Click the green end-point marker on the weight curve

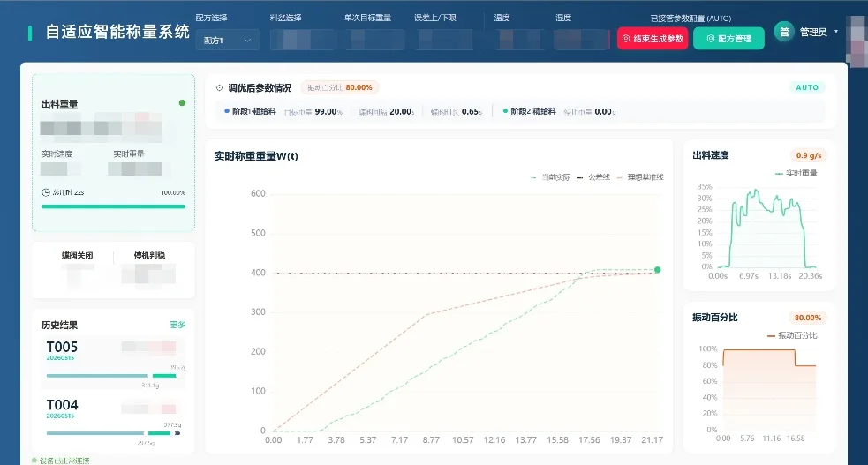(657, 270)
